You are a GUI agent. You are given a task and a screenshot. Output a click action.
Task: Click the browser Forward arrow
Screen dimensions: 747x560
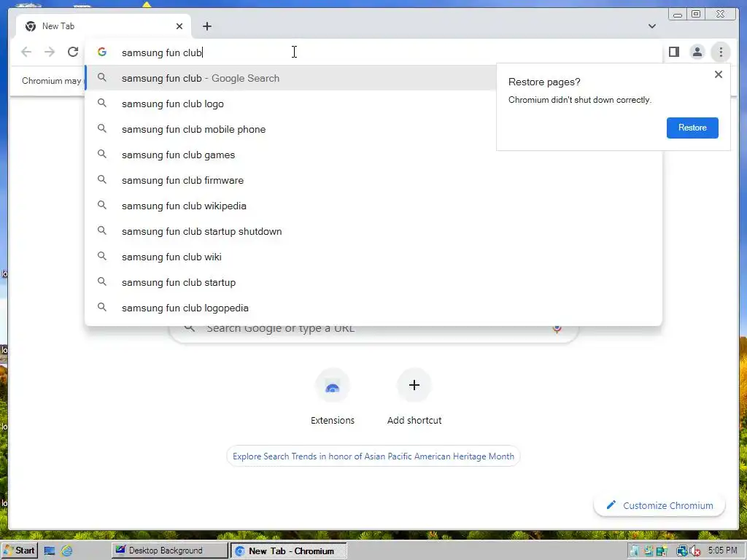tap(50, 52)
